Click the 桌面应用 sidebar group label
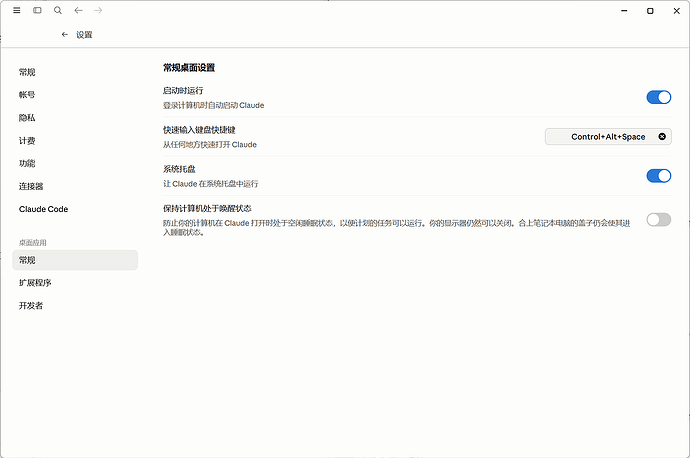 [33, 242]
